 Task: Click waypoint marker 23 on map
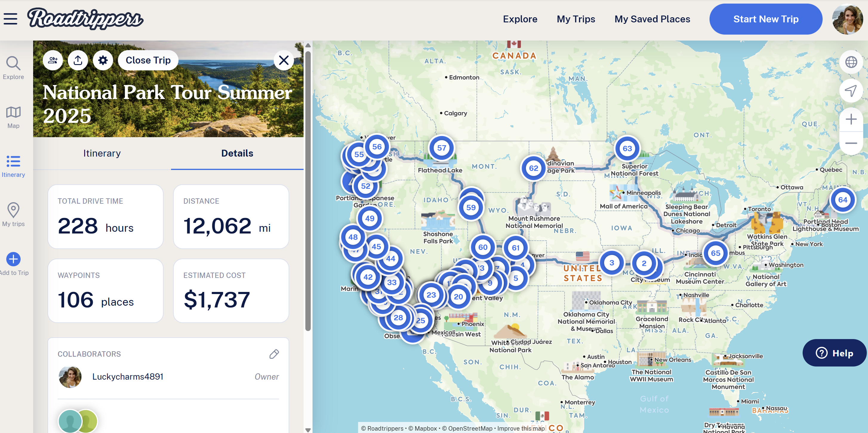431,295
